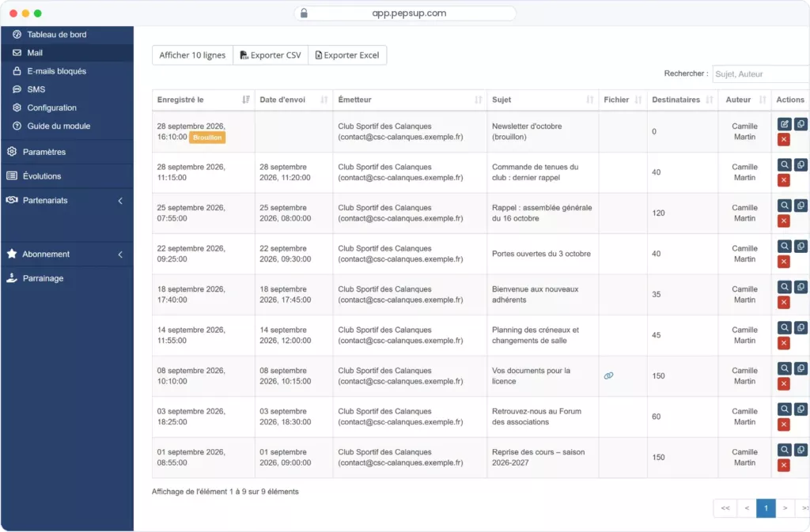The image size is (810, 532).
Task: Export the table to Excel
Action: (348, 55)
